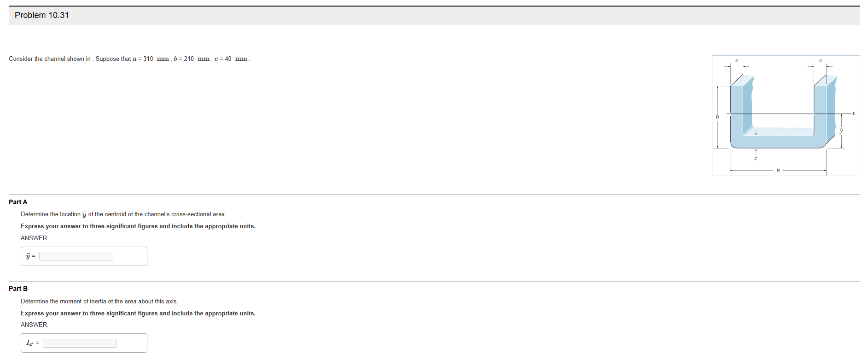Select the Part B section header
The image size is (868, 361).
click(x=18, y=289)
